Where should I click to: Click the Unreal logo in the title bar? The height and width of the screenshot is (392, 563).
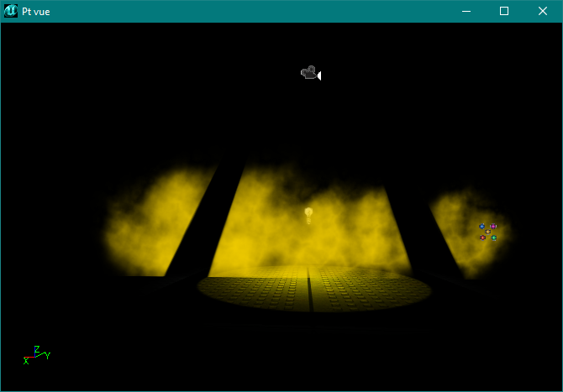tap(11, 11)
